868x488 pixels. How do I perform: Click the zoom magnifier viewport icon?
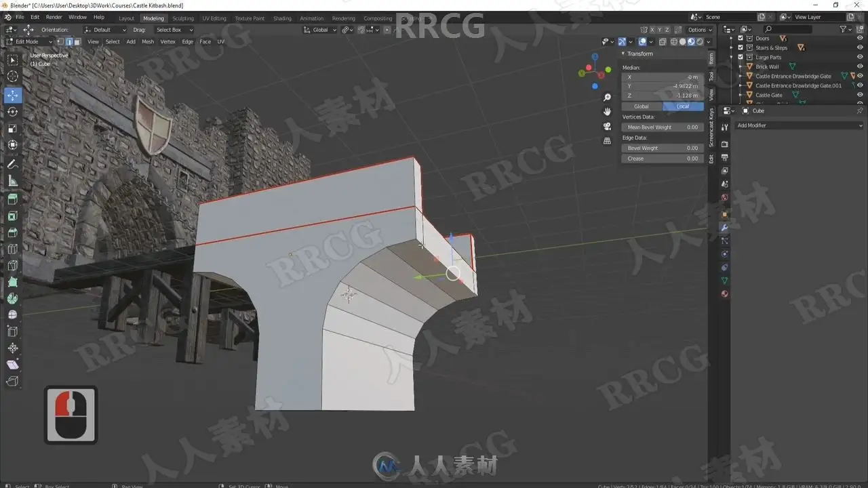click(x=607, y=98)
